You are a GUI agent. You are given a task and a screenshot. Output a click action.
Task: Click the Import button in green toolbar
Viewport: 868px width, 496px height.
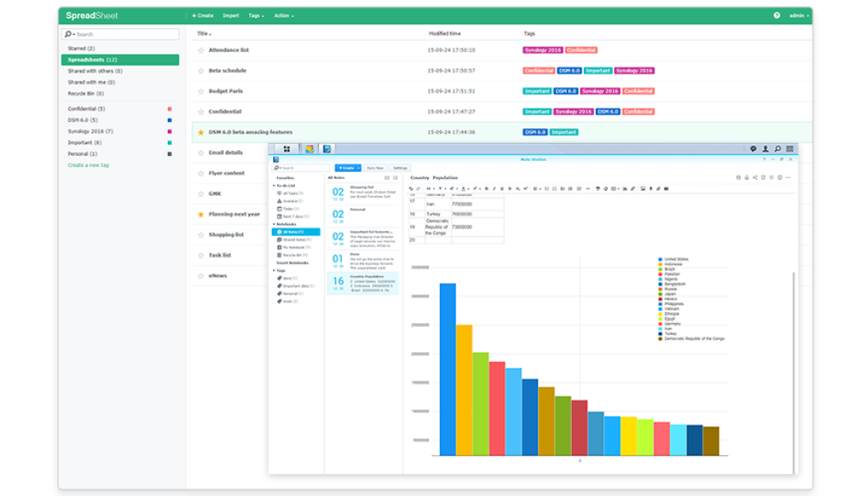click(x=231, y=15)
